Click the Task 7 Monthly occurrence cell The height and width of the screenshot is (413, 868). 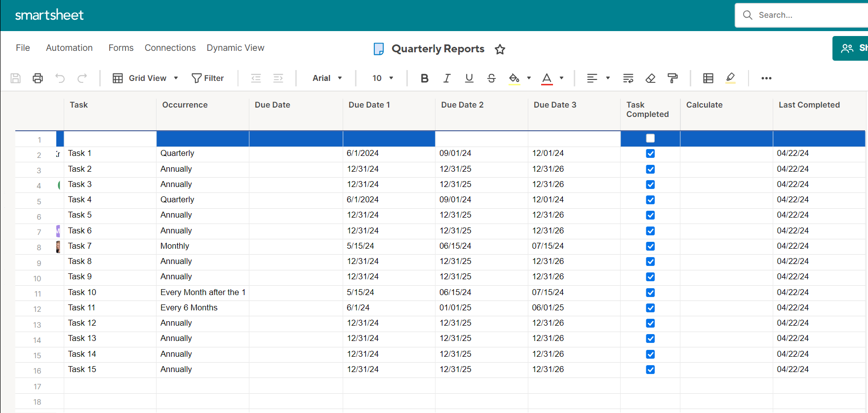202,246
